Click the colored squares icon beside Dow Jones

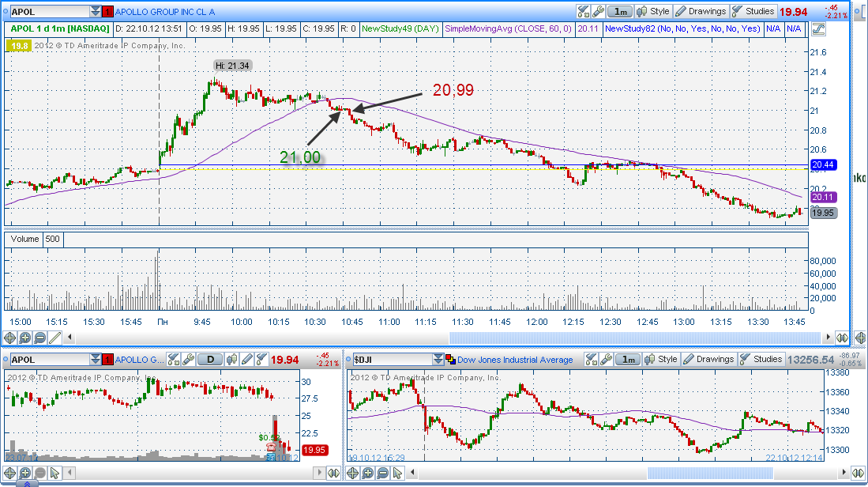451,360
